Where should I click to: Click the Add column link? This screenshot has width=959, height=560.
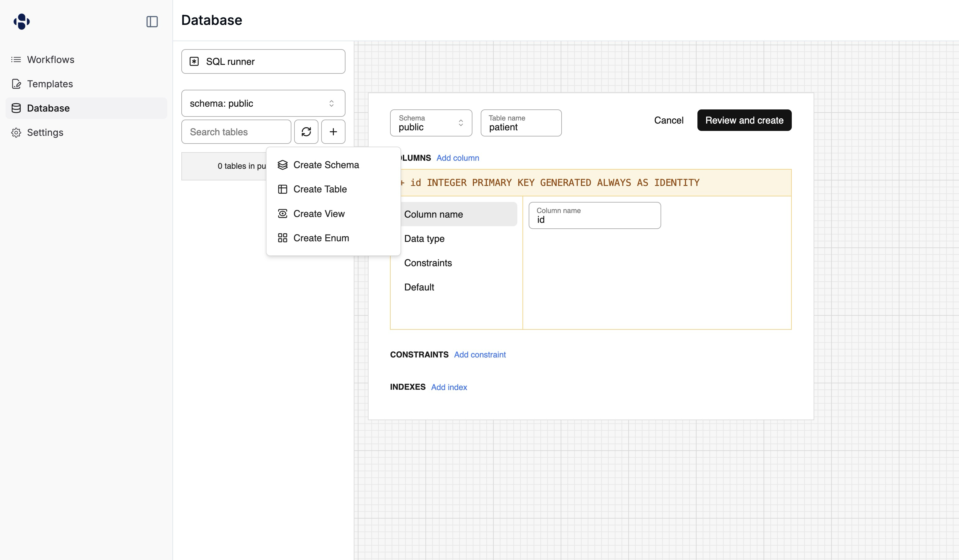(457, 158)
